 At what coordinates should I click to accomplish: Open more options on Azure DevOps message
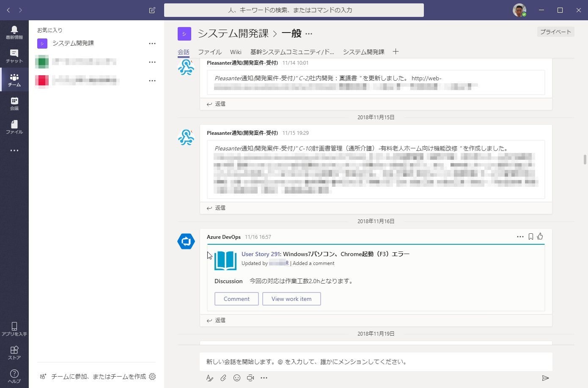[x=520, y=237]
